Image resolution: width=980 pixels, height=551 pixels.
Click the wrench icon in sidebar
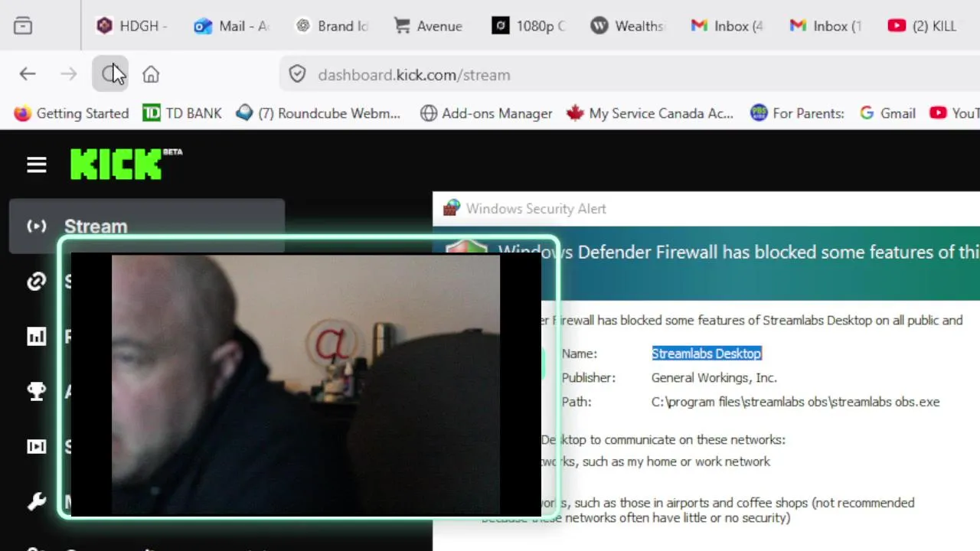coord(36,502)
